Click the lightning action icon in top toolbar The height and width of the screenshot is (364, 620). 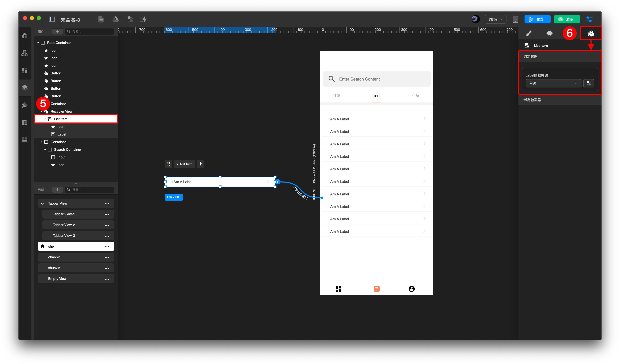(x=143, y=19)
